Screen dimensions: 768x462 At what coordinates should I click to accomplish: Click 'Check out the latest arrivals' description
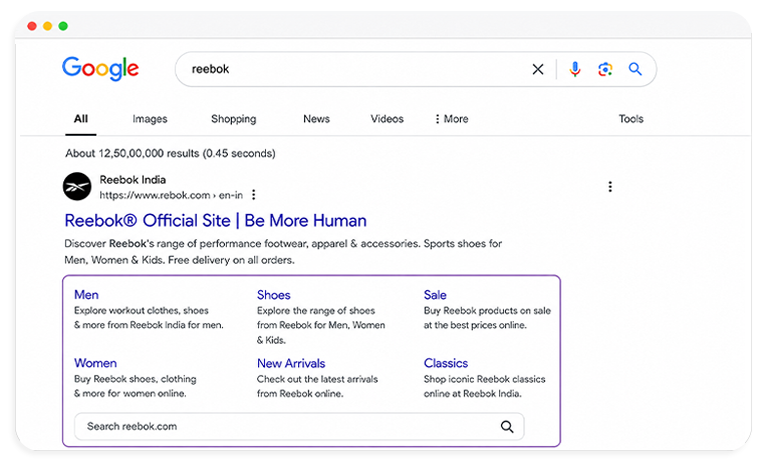coord(317,386)
